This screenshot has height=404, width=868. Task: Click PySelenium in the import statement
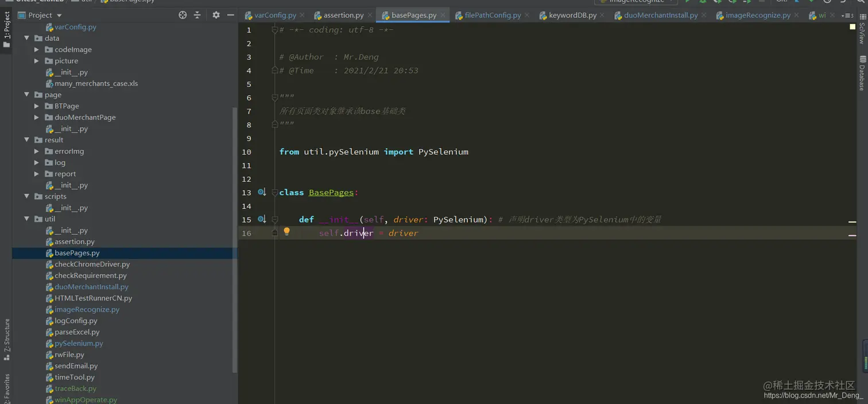[x=443, y=152]
